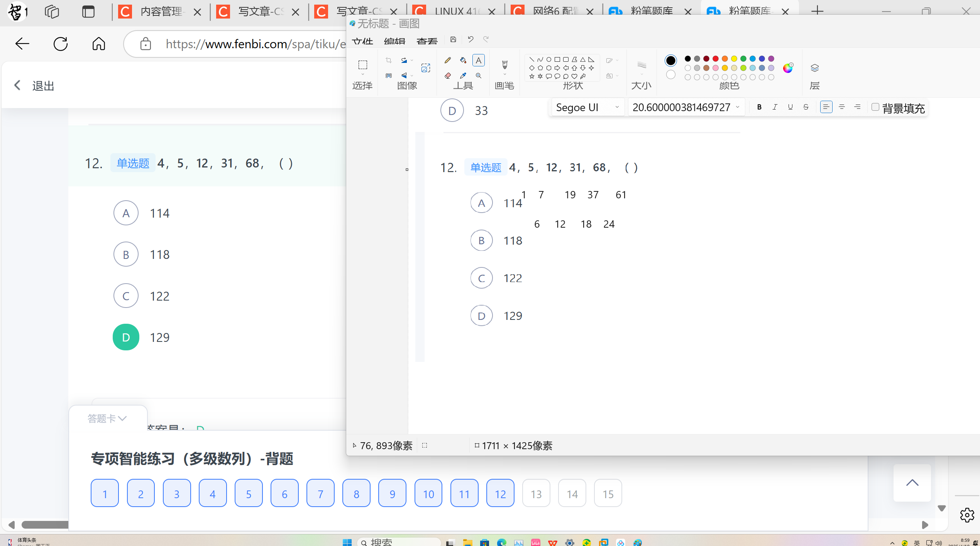This screenshot has width=980, height=546.
Task: Click the heart shape in the shapes gallery
Action: (x=574, y=76)
